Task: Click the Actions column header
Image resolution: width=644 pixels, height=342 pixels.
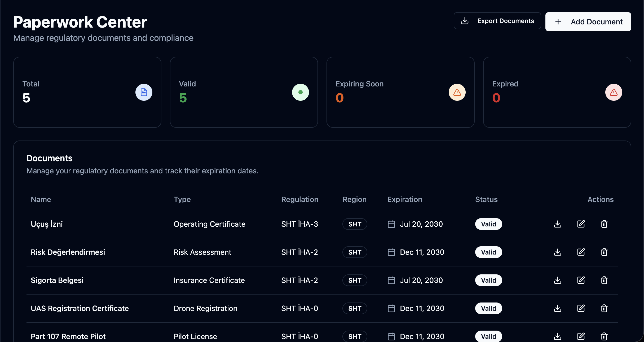Action: [601, 199]
